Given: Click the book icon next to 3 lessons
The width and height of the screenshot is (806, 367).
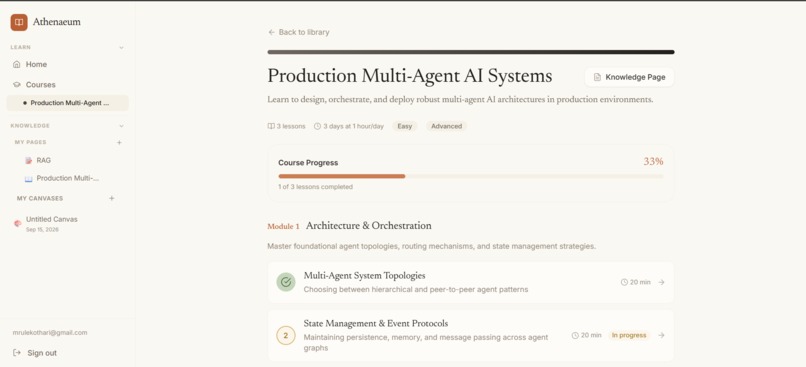Looking at the screenshot, I should (271, 126).
